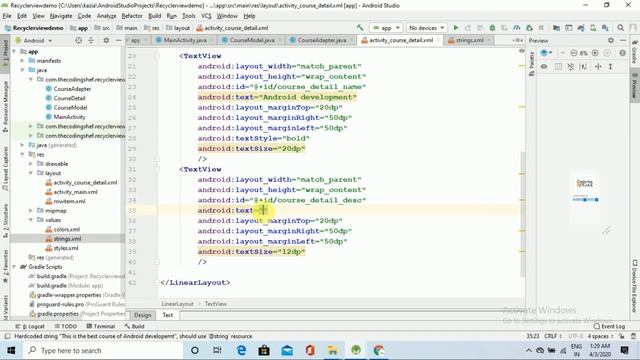Open Windows Start menu

click(x=11, y=350)
